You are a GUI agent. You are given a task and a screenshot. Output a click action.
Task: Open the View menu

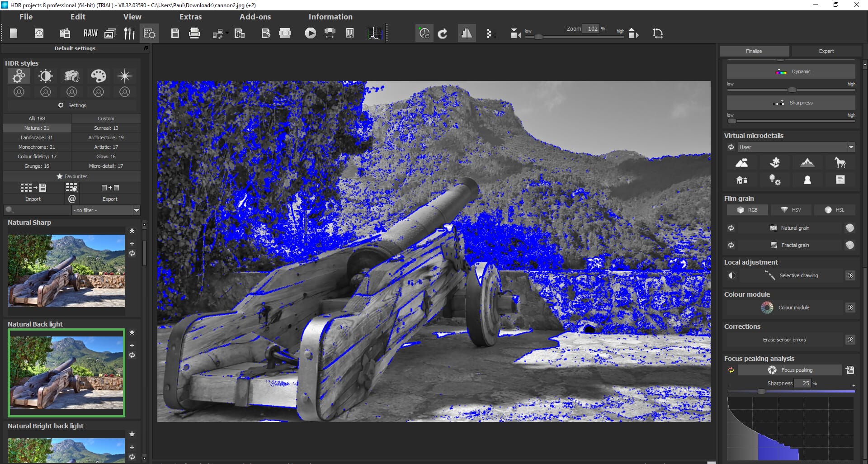point(132,17)
